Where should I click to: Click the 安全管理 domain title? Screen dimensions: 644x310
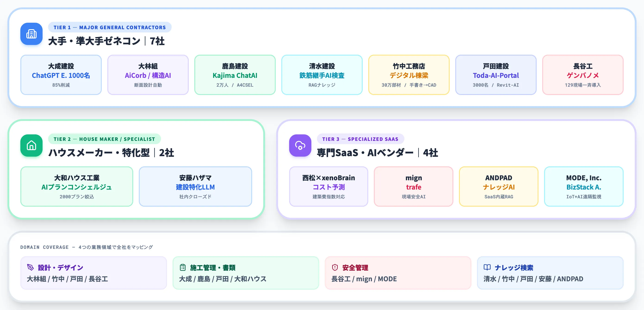(x=355, y=268)
